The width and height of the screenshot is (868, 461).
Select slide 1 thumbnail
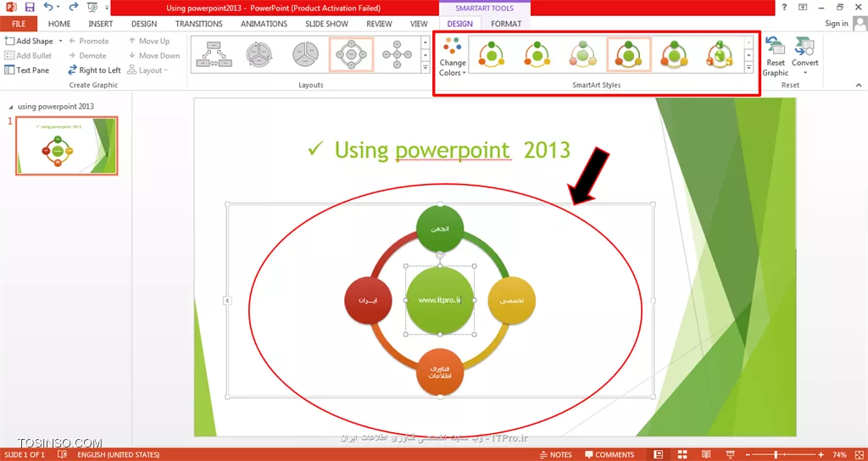[66, 146]
